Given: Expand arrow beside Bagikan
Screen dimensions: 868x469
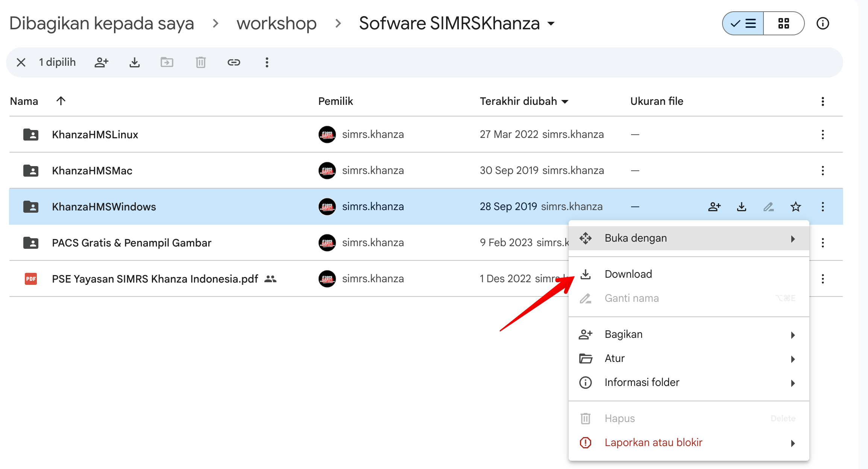Looking at the screenshot, I should coord(793,335).
